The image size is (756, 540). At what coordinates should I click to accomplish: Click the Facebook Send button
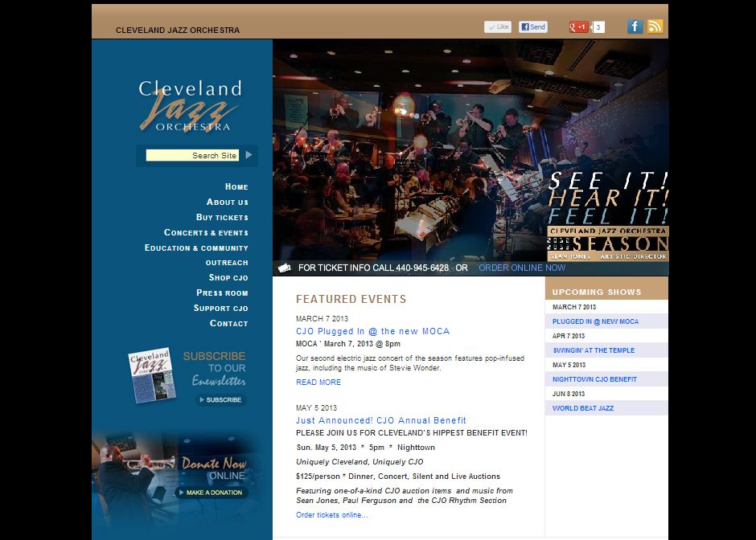click(533, 27)
